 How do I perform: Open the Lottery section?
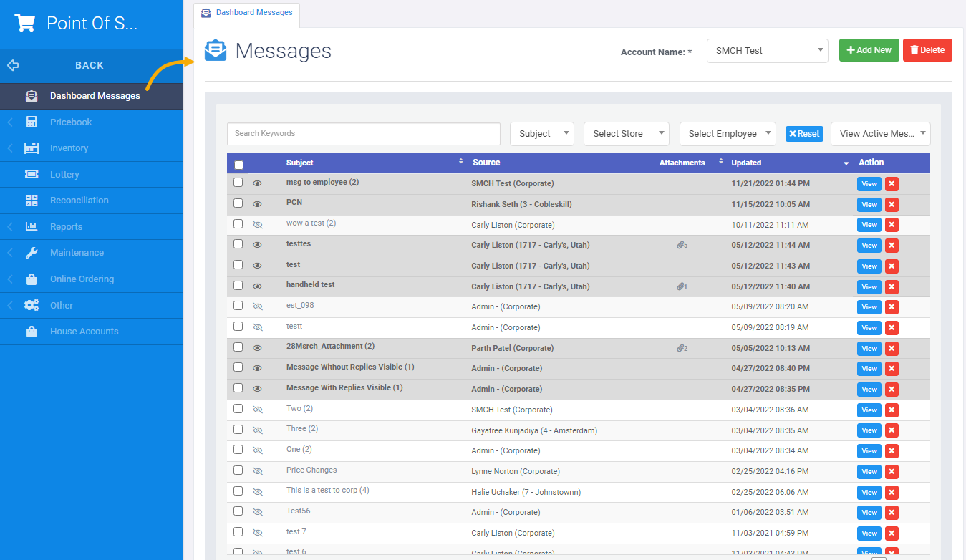tap(30, 174)
